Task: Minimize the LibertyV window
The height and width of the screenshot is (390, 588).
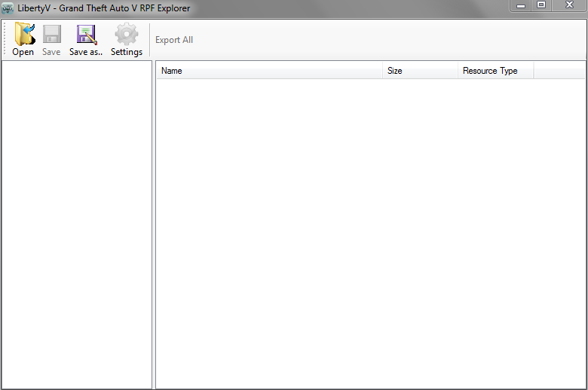Action: pyautogui.click(x=520, y=5)
